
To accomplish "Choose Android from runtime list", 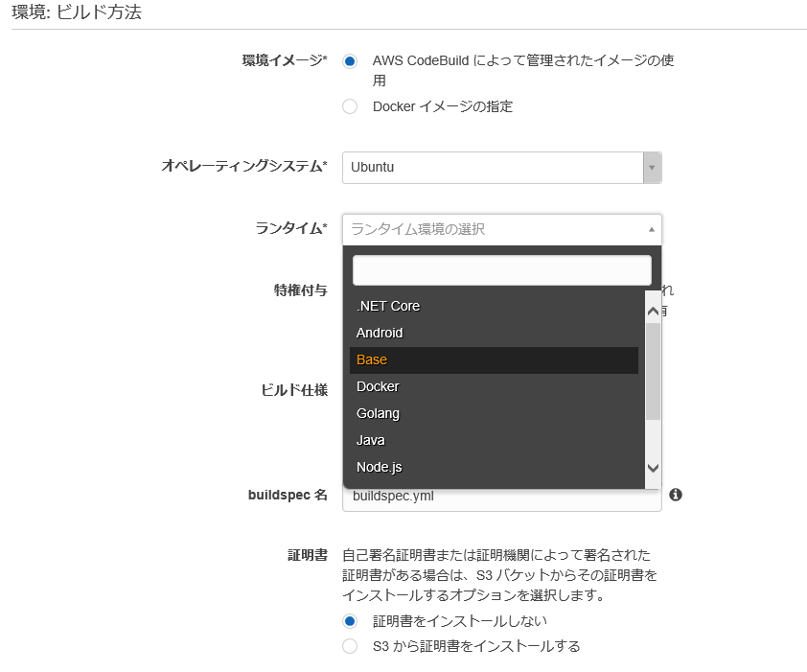I will (494, 333).
